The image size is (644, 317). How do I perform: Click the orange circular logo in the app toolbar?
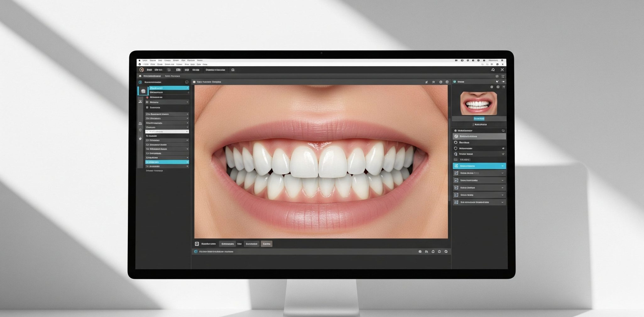141,70
